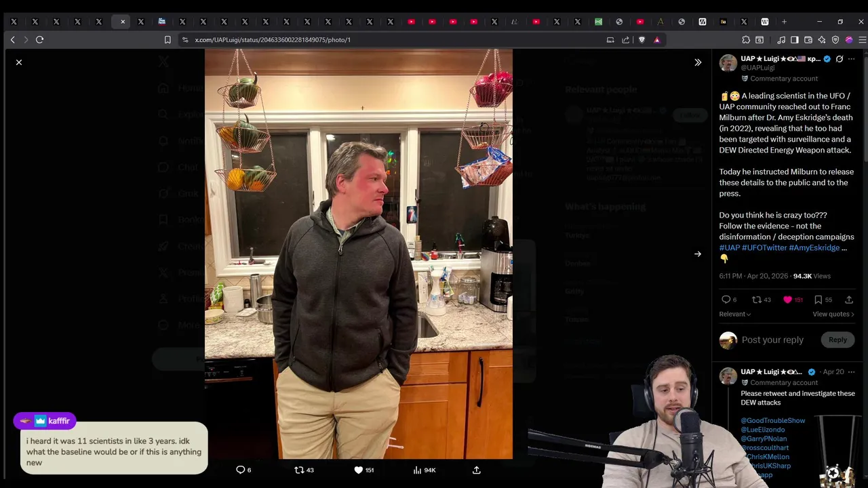The image size is (868, 488).
Task: Click the Post your reply field
Action: click(x=772, y=340)
